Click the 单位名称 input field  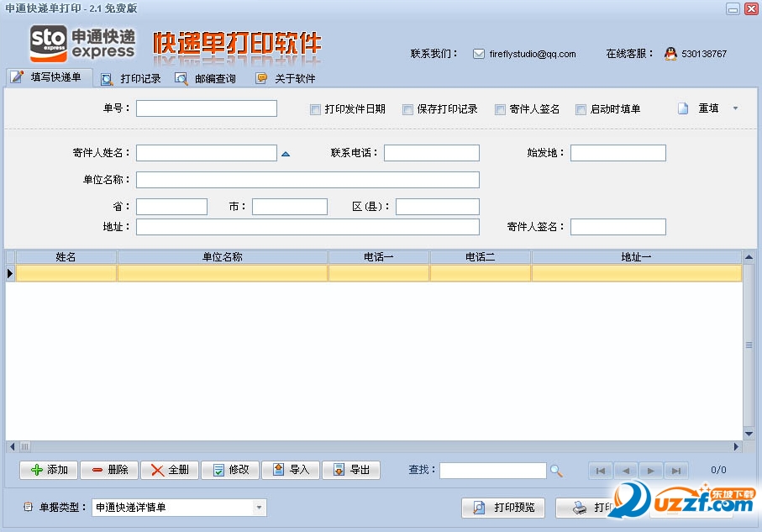pyautogui.click(x=307, y=180)
